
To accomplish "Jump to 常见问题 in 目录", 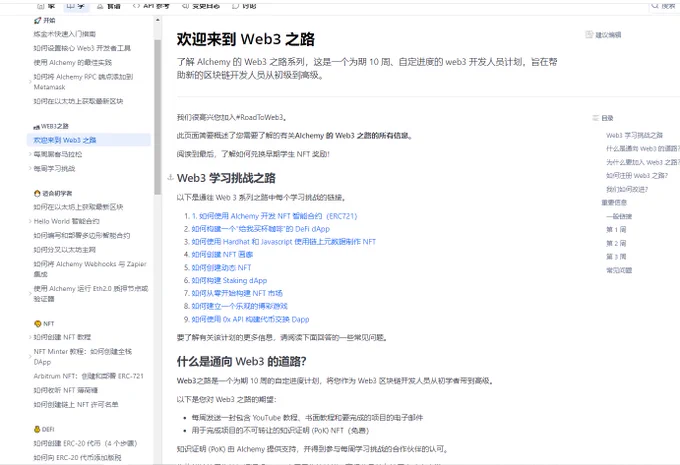I will (619, 270).
